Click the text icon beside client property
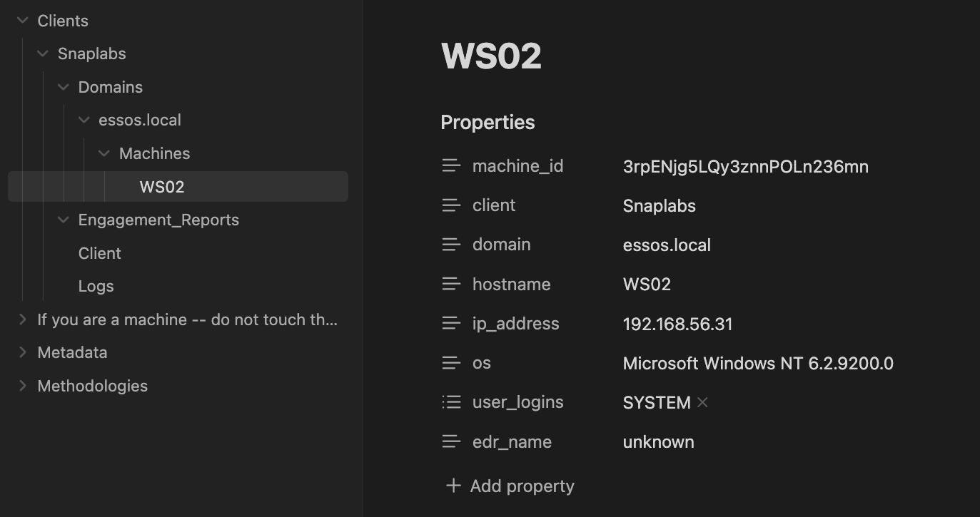Screen dimensions: 980x517 tap(451, 205)
